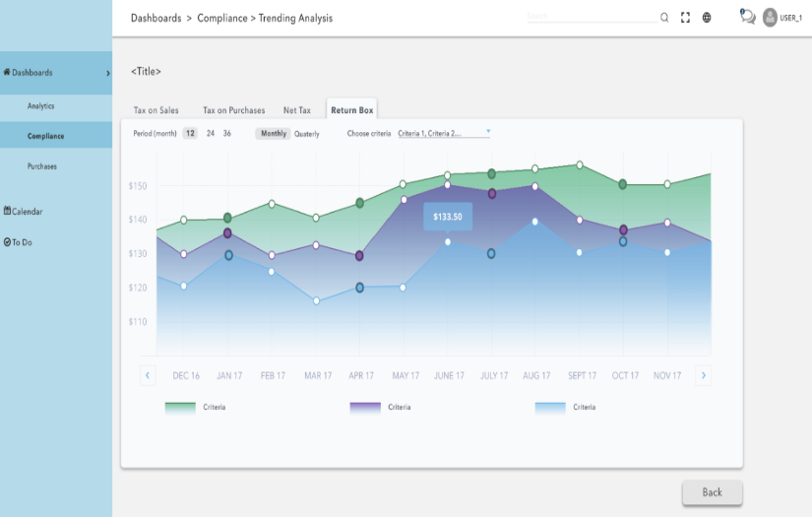
Task: Open Compliance breadcrumb link
Action: 222,18
